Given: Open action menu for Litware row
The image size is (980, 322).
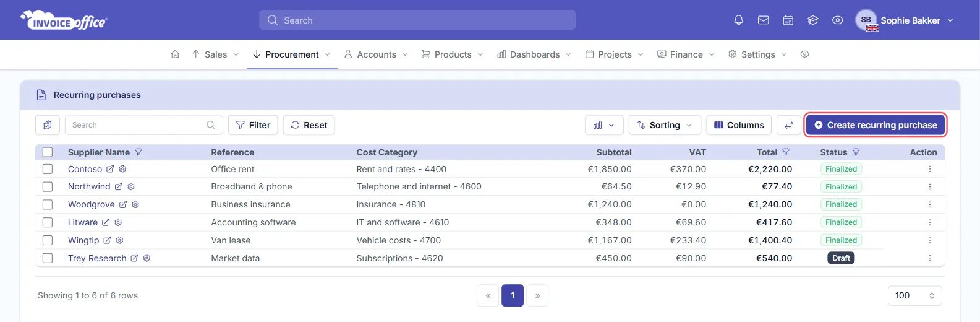Looking at the screenshot, I should tap(930, 222).
